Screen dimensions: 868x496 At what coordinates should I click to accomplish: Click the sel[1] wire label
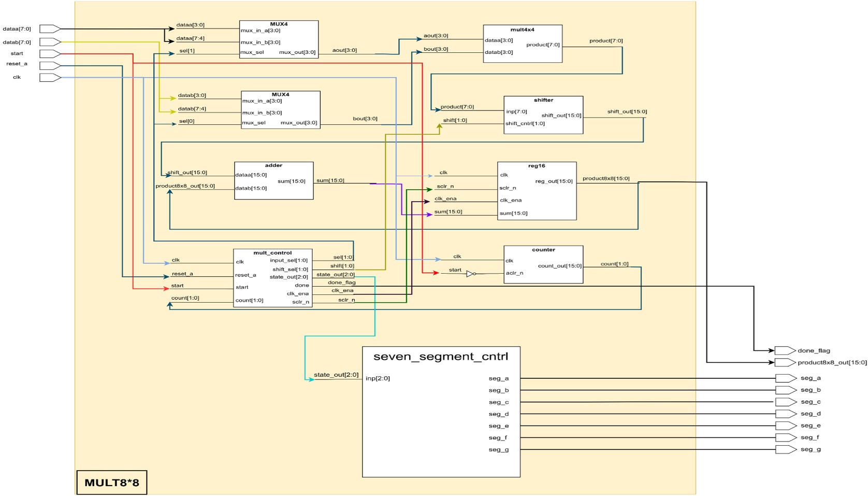coord(187,51)
